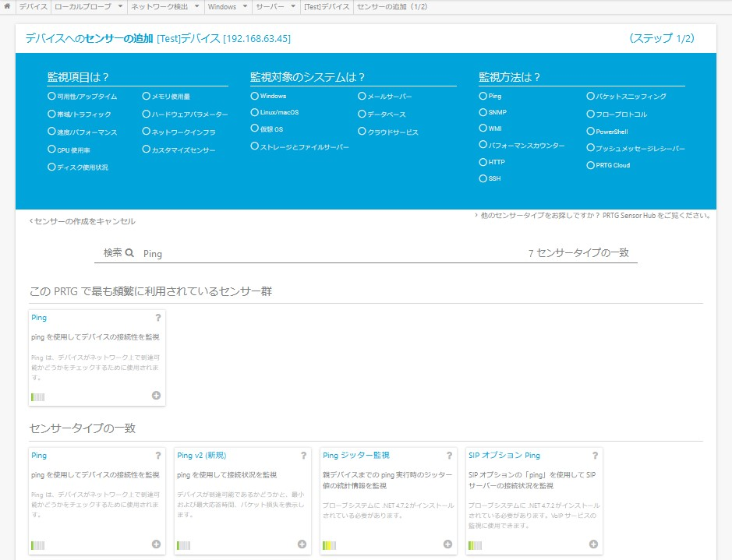Choose the CPU 使用率 radio option
Image resolution: width=732 pixels, height=560 pixels.
pos(51,150)
